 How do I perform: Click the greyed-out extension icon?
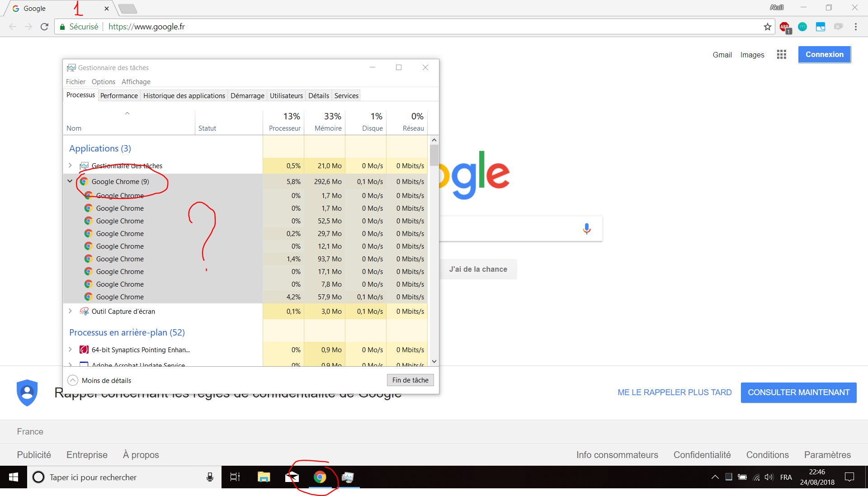click(x=839, y=27)
